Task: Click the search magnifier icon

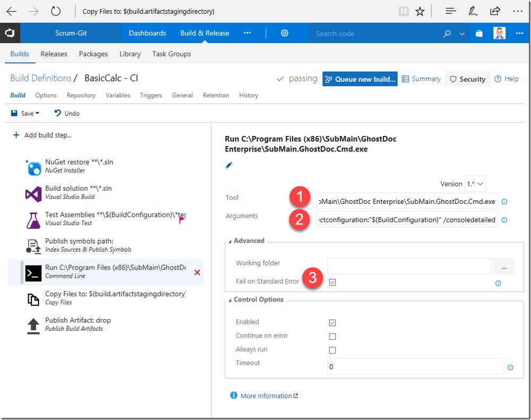Action: click(447, 33)
